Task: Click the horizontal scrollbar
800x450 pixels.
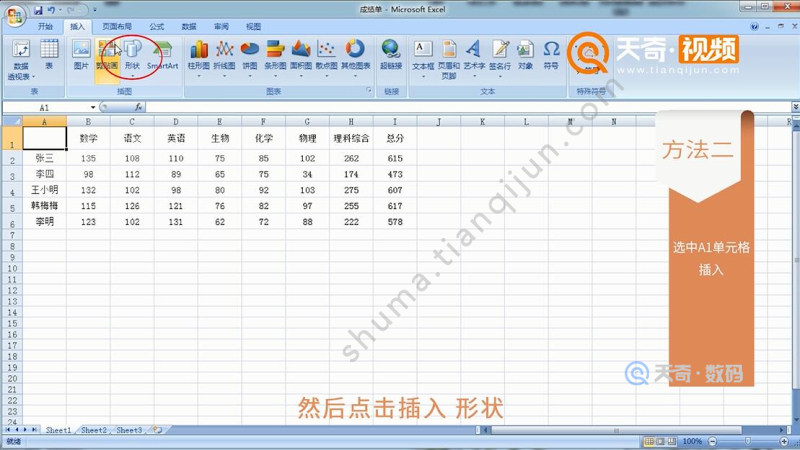Action: (x=615, y=430)
